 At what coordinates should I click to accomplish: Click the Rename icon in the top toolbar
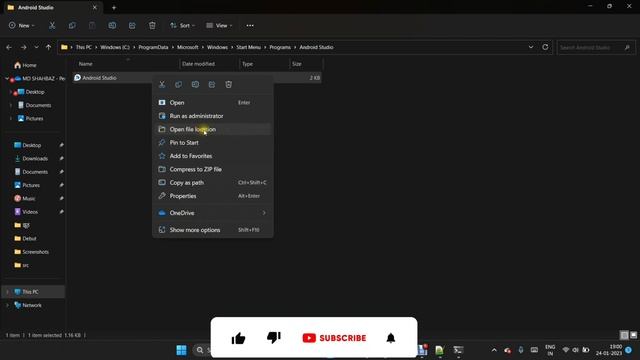(112, 25)
